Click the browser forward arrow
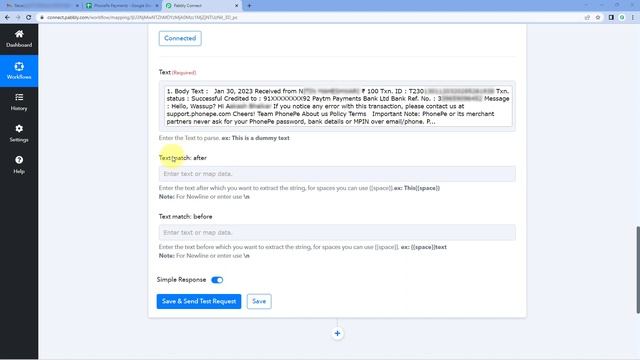The image size is (640, 360). point(18,18)
